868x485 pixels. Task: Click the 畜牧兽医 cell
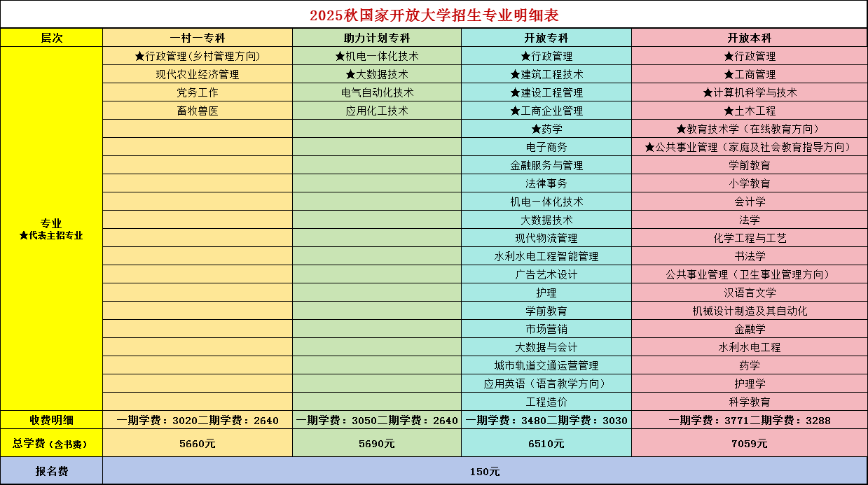(x=198, y=111)
